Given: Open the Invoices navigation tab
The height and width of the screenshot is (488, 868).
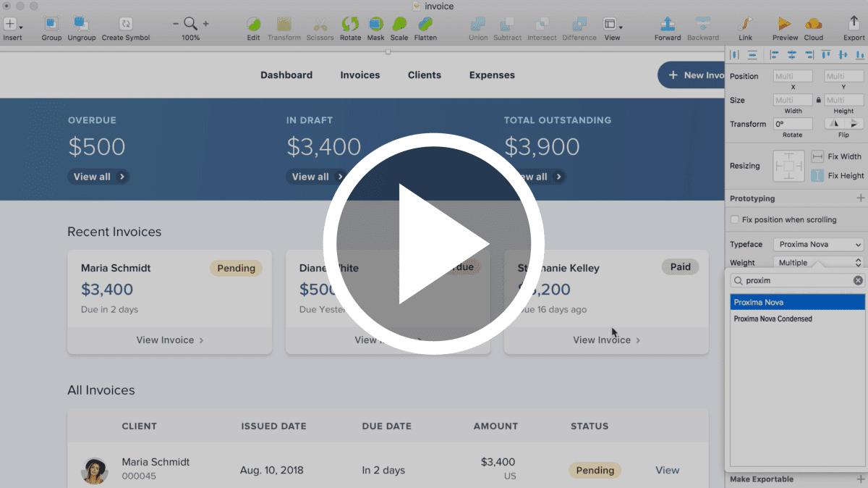Looking at the screenshot, I should (x=359, y=75).
